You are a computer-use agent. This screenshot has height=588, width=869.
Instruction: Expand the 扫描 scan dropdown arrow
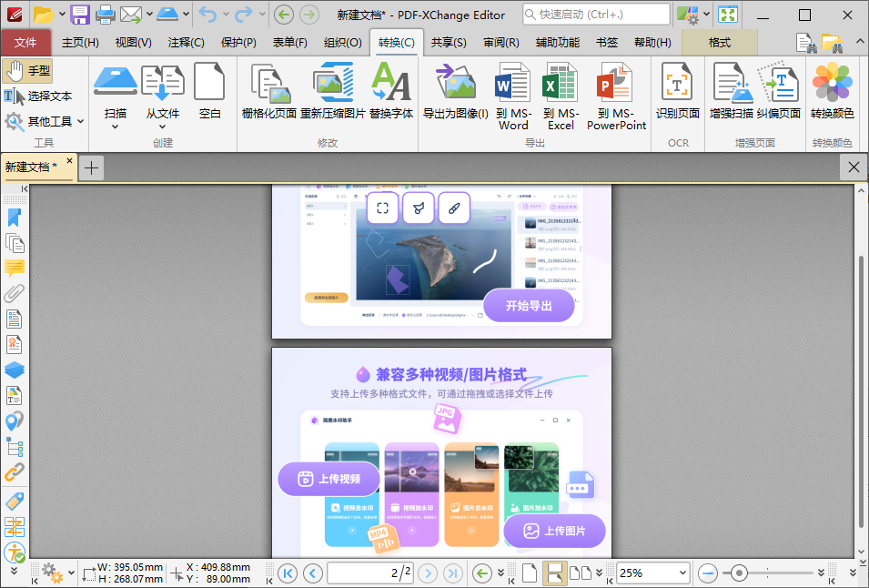pos(115,127)
